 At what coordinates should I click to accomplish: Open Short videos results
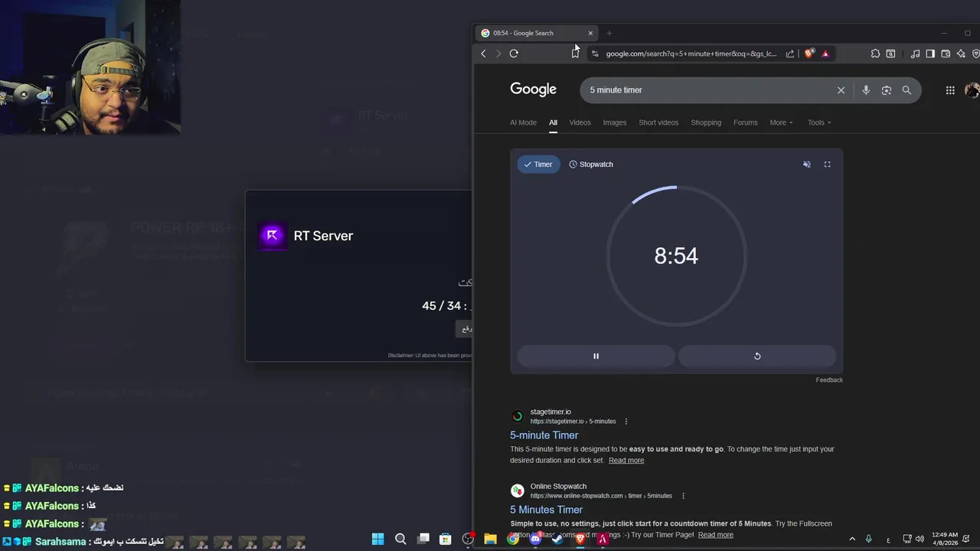point(658,122)
